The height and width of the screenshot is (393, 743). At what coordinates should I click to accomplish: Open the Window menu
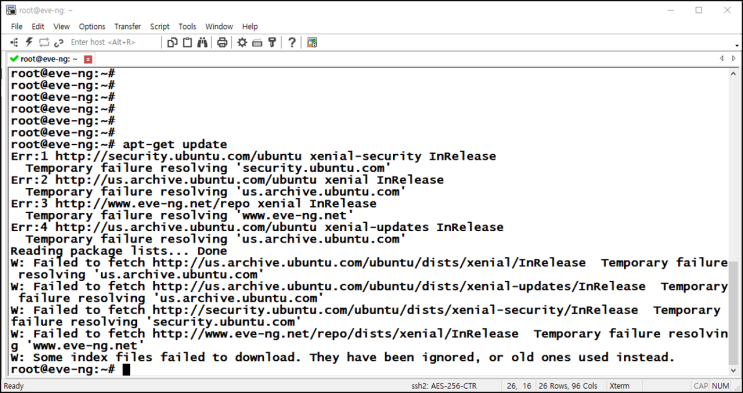click(x=219, y=27)
